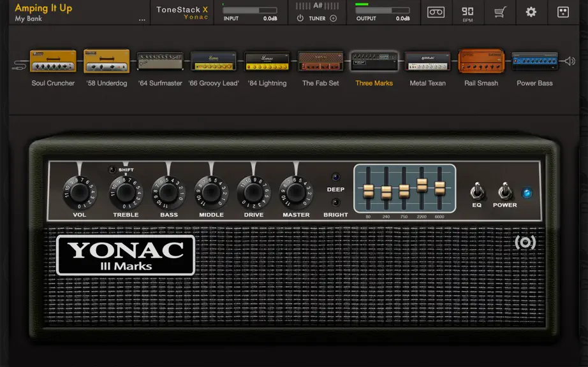This screenshot has height=367, width=588.
Task: Open the Amping It Up preset name
Action: pyautogui.click(x=43, y=8)
